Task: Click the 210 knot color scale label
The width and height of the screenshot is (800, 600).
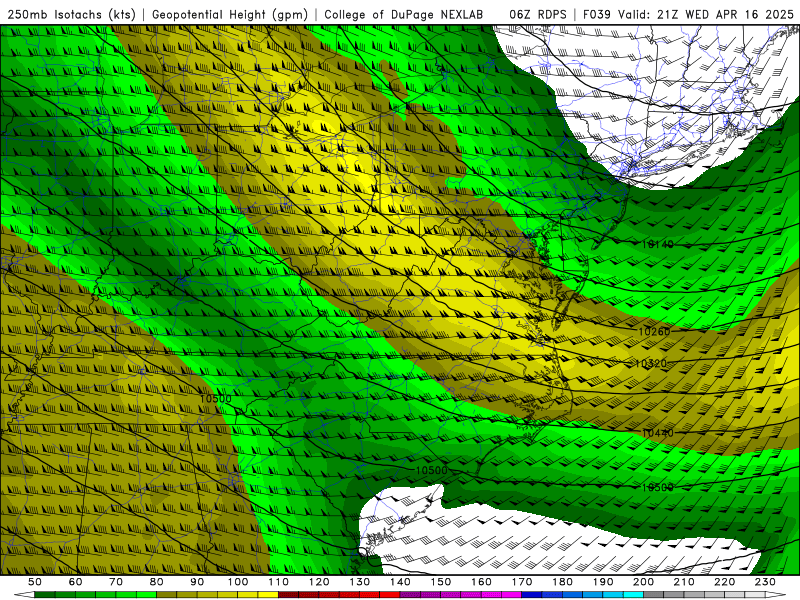Action: (x=684, y=582)
